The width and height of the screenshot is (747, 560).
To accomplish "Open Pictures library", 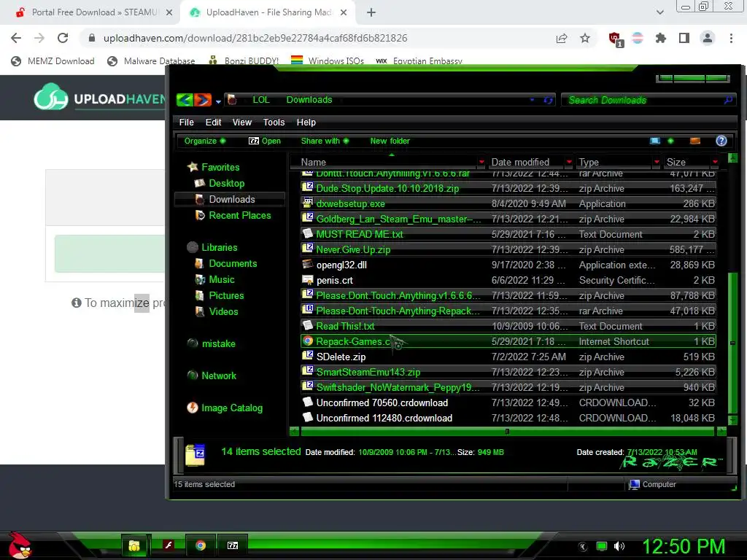I will 226,296.
